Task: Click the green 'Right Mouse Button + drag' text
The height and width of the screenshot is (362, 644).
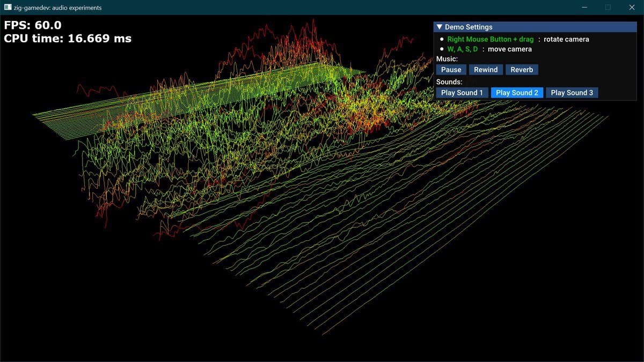Action: pyautogui.click(x=490, y=39)
